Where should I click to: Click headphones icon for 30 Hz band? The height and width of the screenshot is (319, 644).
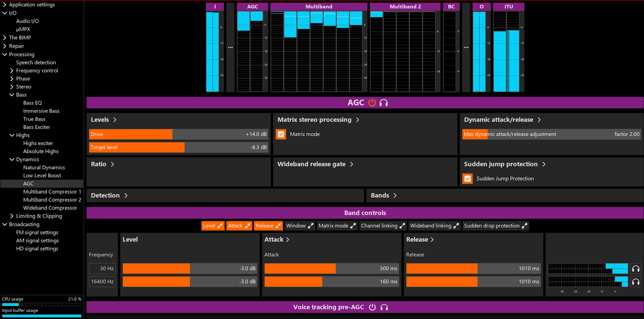coord(636,269)
